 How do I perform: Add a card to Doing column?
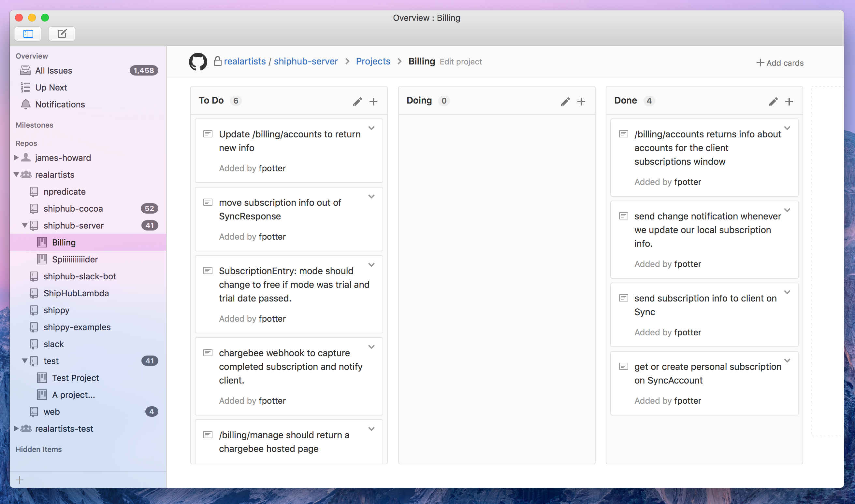point(581,102)
